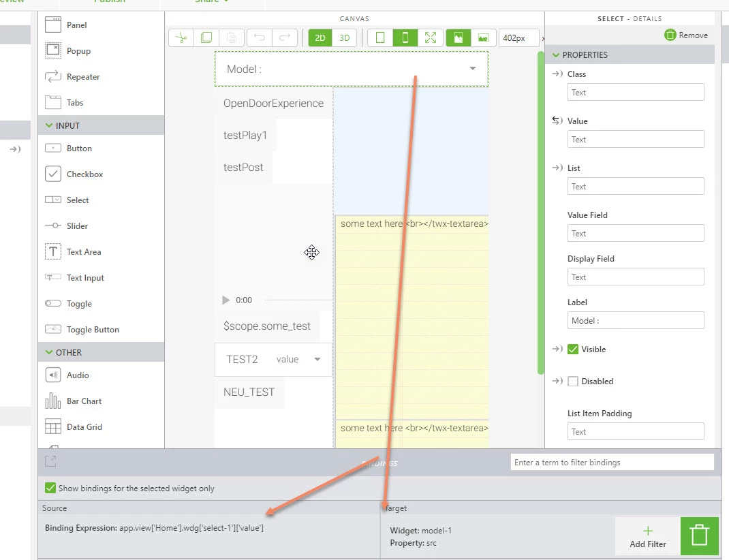Click binding arrow icon beside Visible
Screen dimensions: 729x560
pos(557,349)
